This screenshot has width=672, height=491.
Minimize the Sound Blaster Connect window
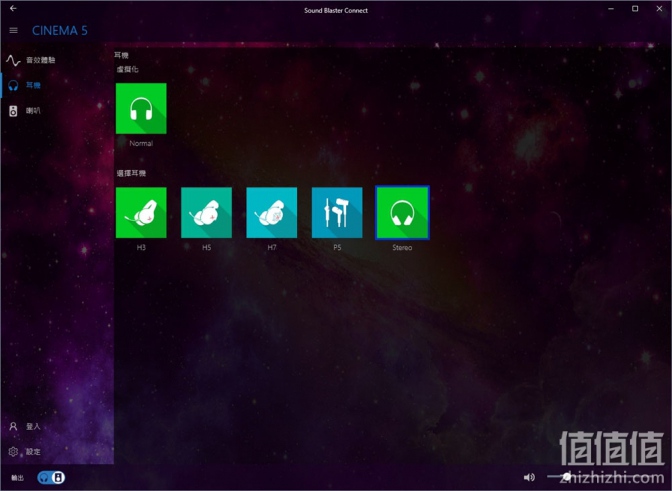[611, 9]
